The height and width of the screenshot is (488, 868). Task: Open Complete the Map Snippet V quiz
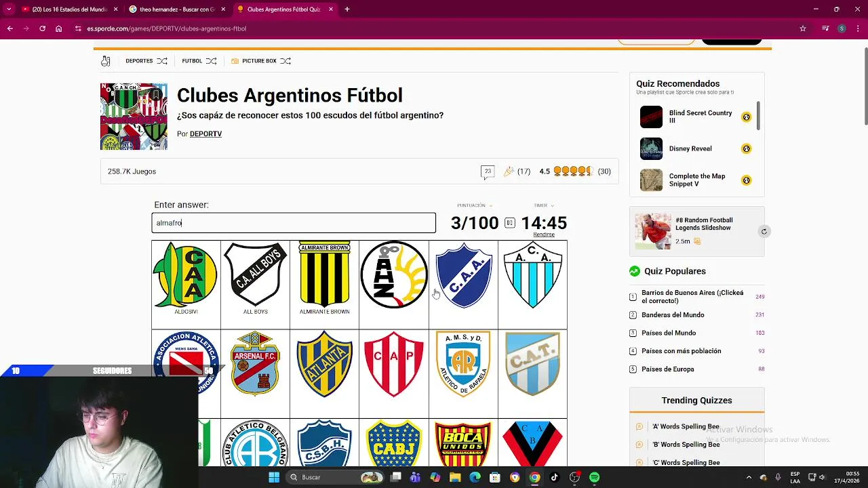coord(697,180)
